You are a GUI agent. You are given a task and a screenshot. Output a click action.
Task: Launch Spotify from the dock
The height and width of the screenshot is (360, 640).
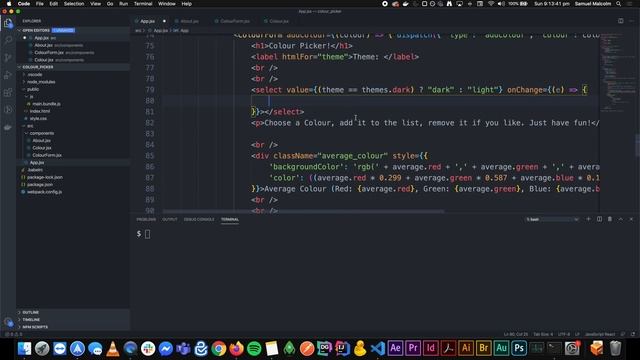click(x=254, y=349)
